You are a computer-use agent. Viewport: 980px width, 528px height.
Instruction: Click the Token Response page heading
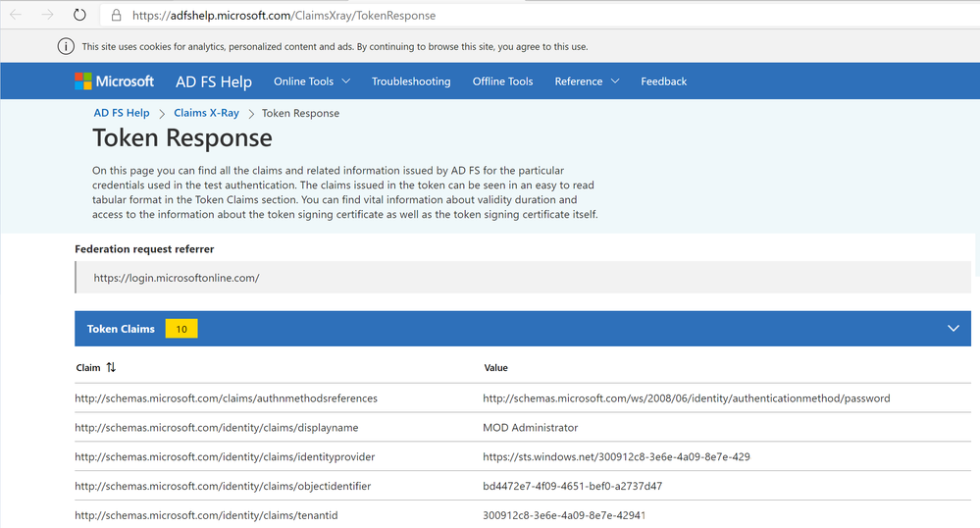point(182,138)
